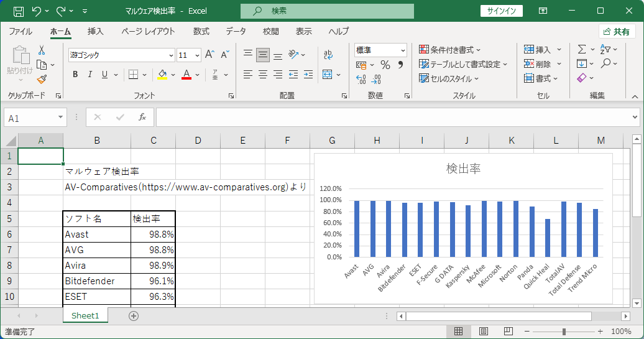The height and width of the screenshot is (339, 644).
Task: Click the zoom slider handle
Action: [x=564, y=331]
